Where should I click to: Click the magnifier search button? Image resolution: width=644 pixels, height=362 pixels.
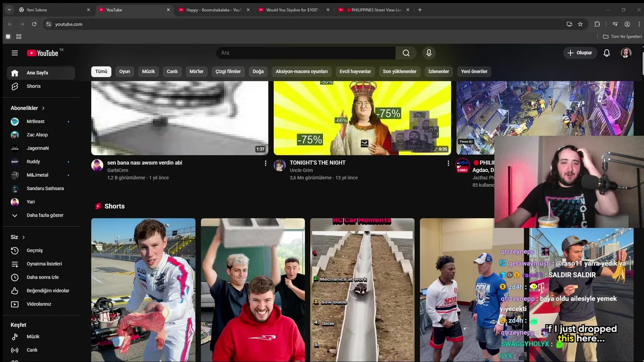[x=406, y=53]
